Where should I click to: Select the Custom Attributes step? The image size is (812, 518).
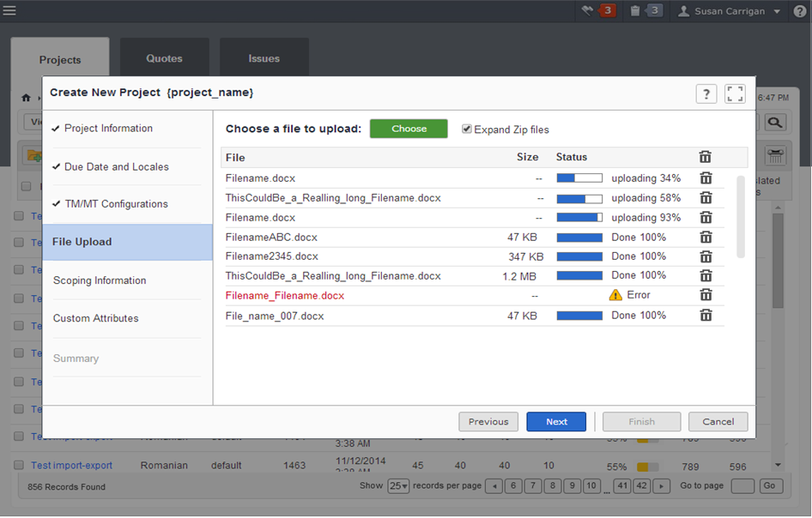tap(96, 318)
